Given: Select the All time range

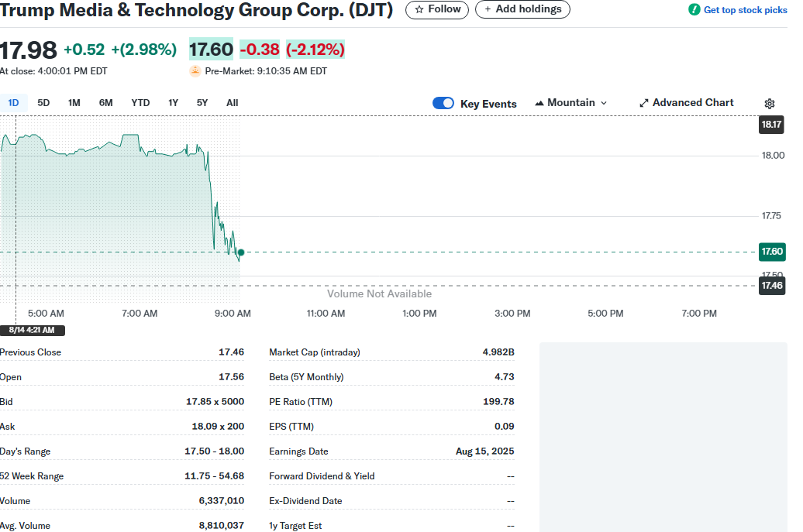Looking at the screenshot, I should point(232,103).
